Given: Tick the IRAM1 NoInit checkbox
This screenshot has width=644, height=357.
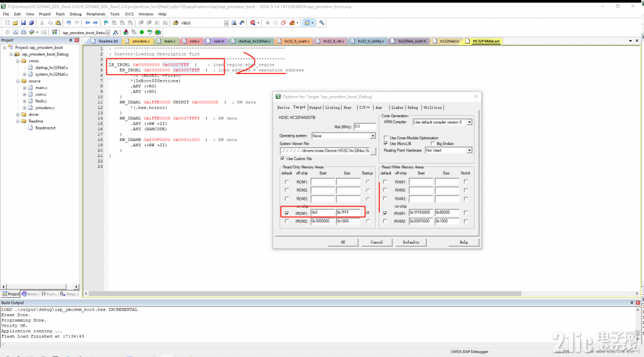Looking at the screenshot, I should coord(466,213).
